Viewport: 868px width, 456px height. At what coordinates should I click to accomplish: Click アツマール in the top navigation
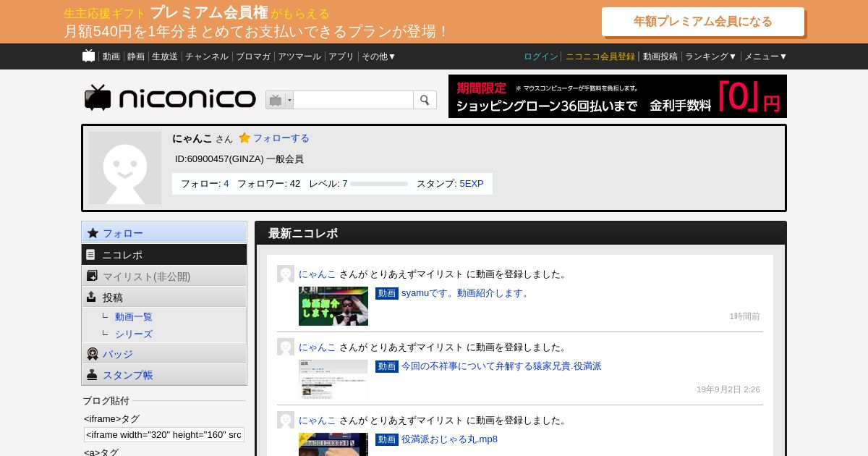tap(299, 56)
